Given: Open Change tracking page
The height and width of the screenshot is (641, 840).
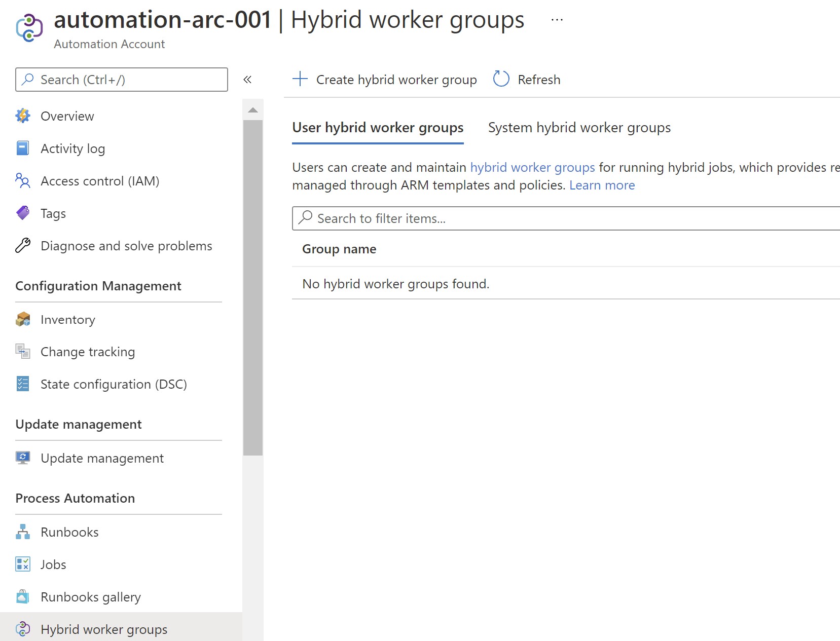Looking at the screenshot, I should pos(88,352).
